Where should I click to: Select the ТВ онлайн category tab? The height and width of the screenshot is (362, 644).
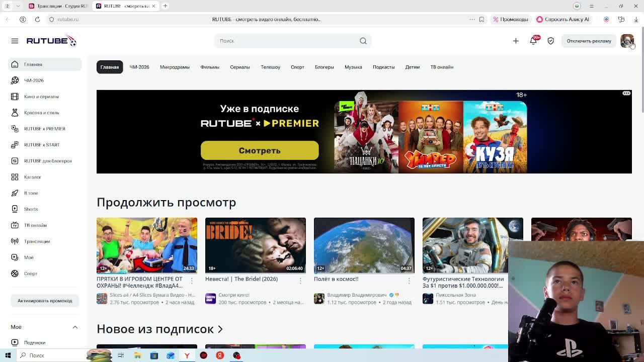tap(442, 67)
